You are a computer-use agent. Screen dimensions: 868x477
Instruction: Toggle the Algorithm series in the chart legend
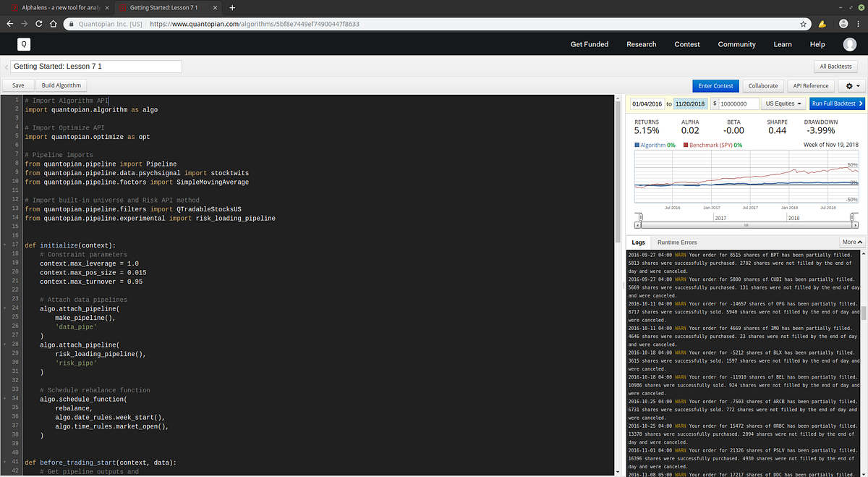pos(651,144)
